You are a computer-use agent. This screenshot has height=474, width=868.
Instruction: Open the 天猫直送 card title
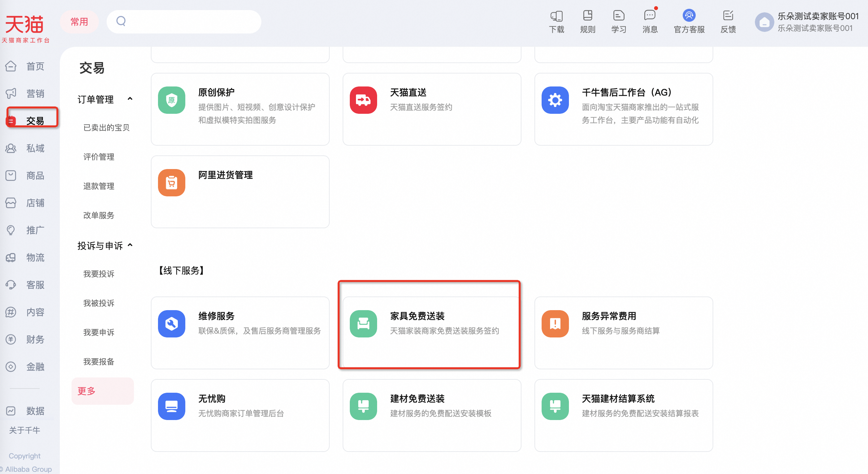coord(408,92)
